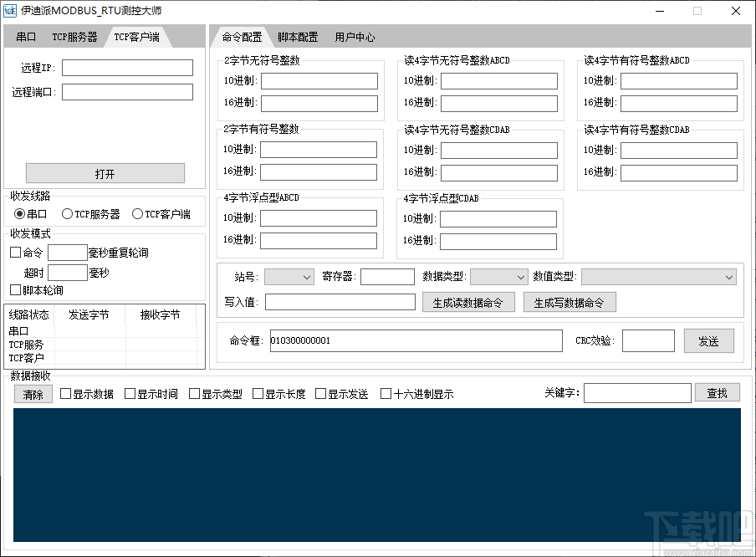Open the 数值类型 dropdown
756x557 pixels.
point(659,276)
